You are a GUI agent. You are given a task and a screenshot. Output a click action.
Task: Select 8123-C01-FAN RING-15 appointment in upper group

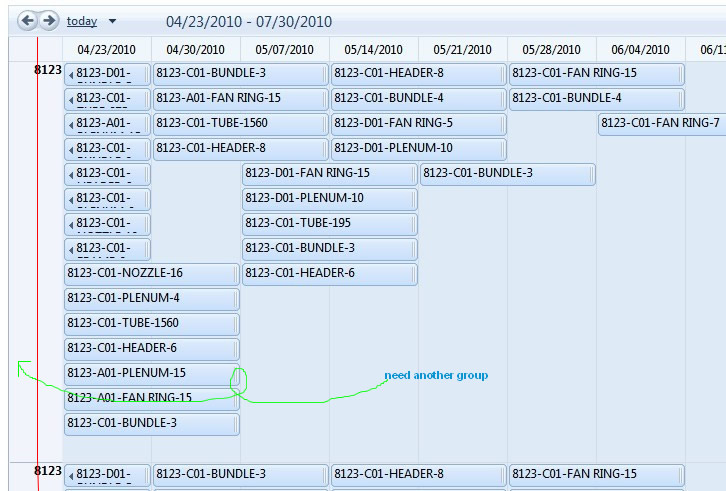click(596, 74)
